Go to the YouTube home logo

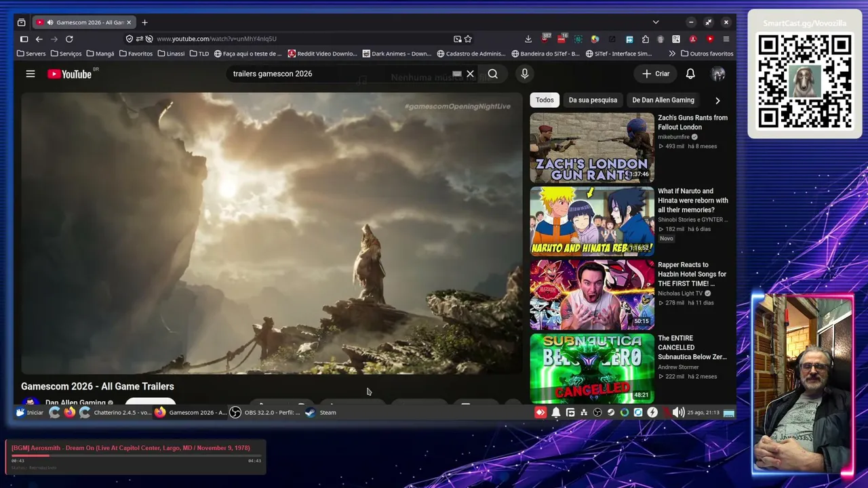pyautogui.click(x=71, y=74)
